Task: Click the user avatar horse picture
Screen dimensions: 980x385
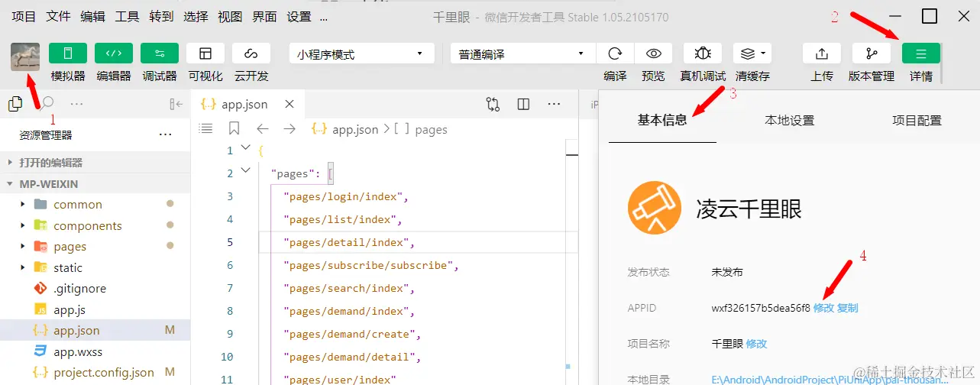Action: coord(25,57)
